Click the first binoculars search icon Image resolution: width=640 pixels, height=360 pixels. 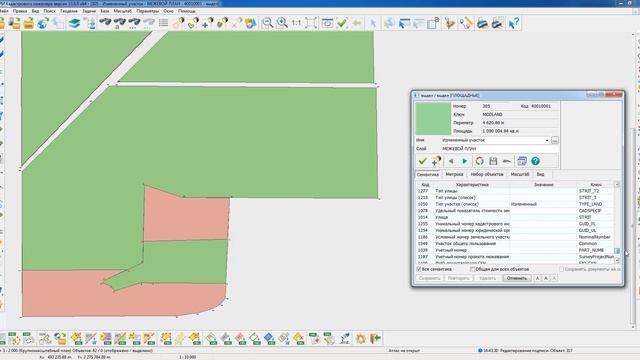[x=105, y=23]
